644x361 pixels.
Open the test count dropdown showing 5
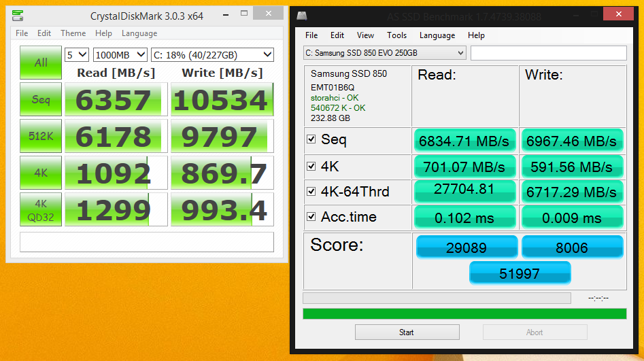76,54
